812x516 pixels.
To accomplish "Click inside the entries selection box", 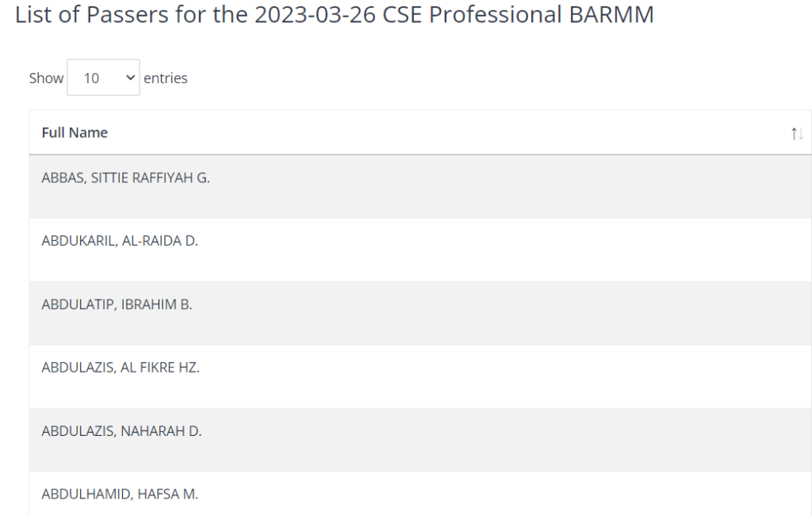I will [95, 78].
